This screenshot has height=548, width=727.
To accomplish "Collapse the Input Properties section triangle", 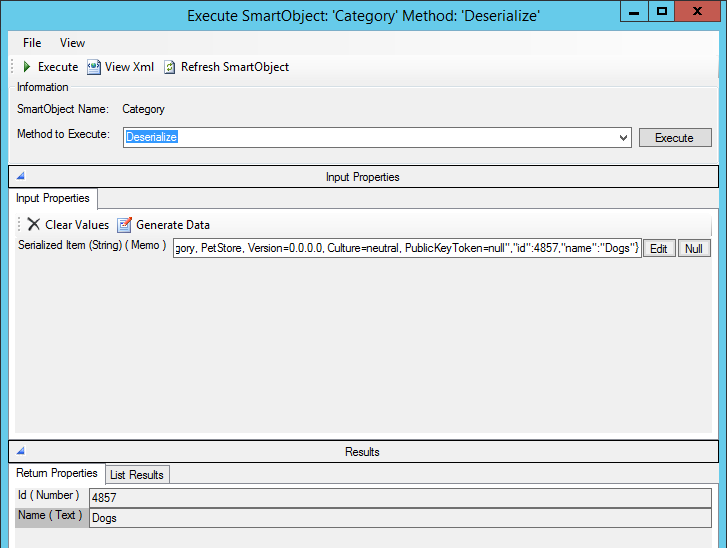I will pyautogui.click(x=20, y=176).
